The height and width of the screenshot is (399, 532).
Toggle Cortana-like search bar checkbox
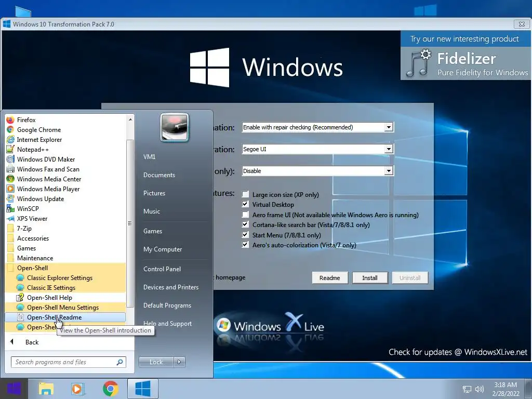click(x=245, y=224)
